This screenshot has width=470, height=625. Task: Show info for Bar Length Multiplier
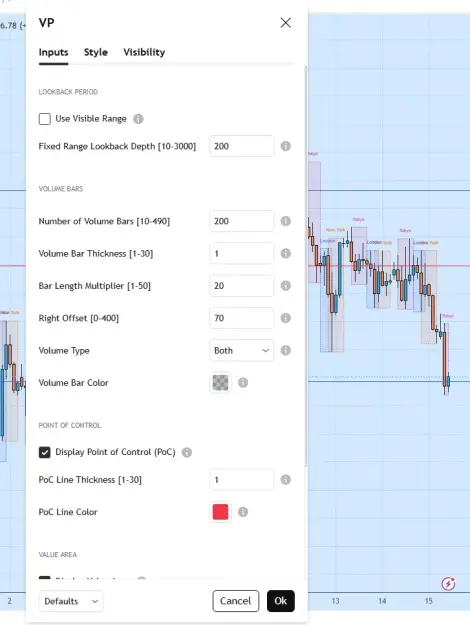click(x=285, y=285)
